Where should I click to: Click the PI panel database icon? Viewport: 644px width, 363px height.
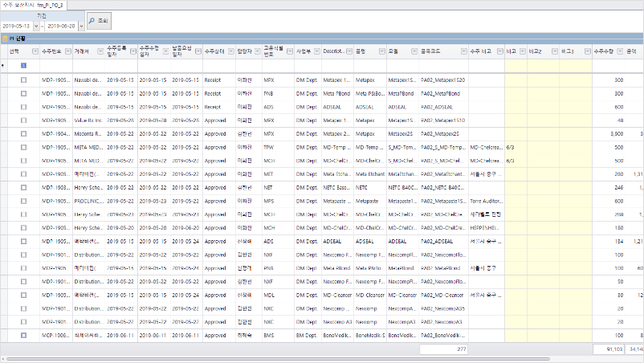(x=5, y=39)
